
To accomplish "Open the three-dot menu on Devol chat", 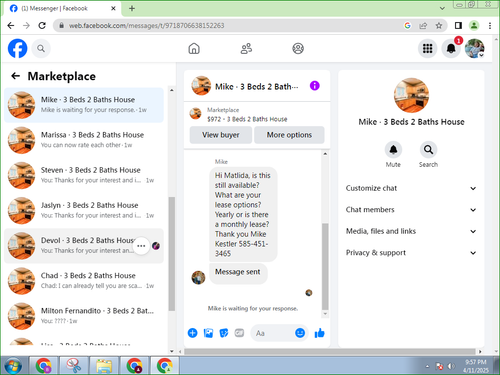I will point(141,246).
